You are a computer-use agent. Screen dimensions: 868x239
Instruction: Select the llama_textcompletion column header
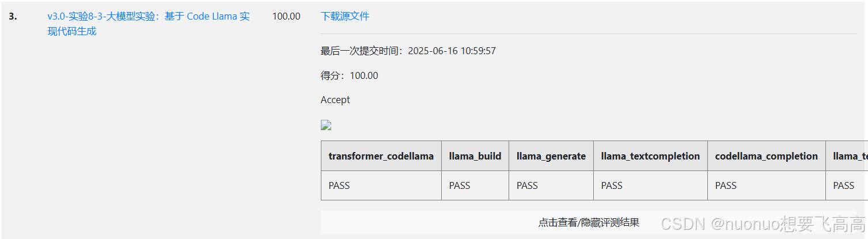pyautogui.click(x=650, y=156)
